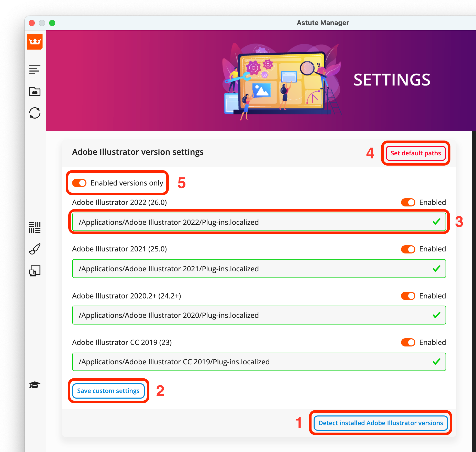Click the orange crown Astute logo icon

pyautogui.click(x=35, y=42)
